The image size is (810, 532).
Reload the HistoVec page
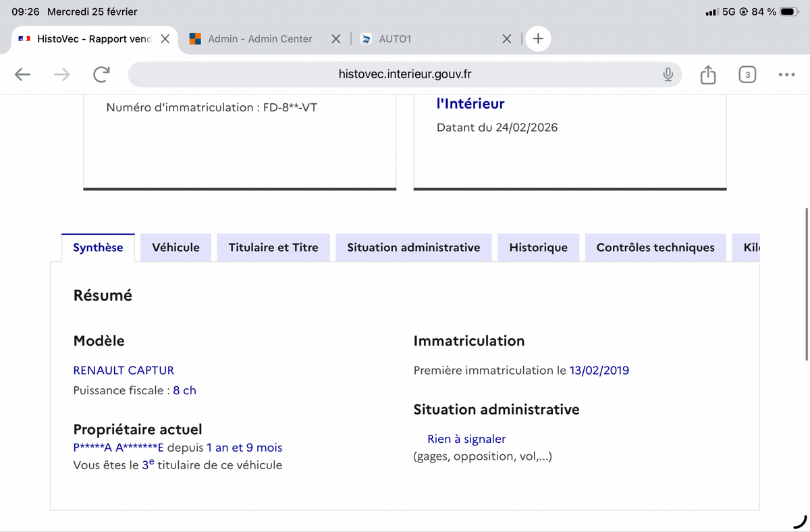[101, 74]
